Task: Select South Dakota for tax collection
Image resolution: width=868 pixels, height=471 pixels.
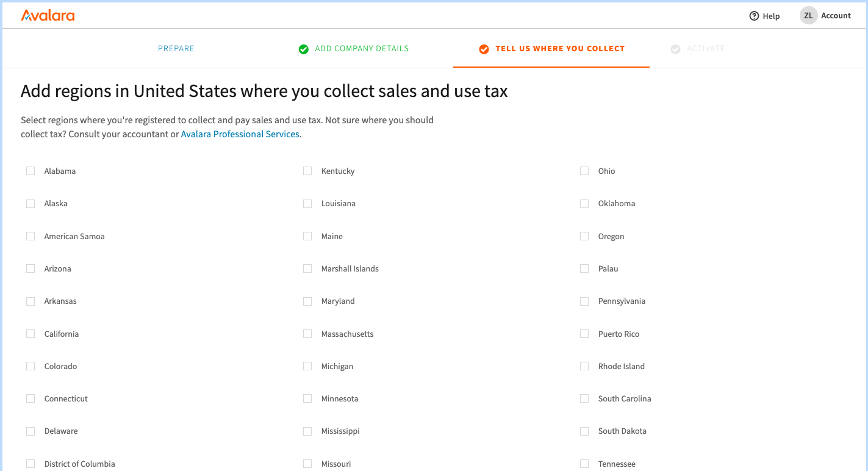Action: click(584, 431)
